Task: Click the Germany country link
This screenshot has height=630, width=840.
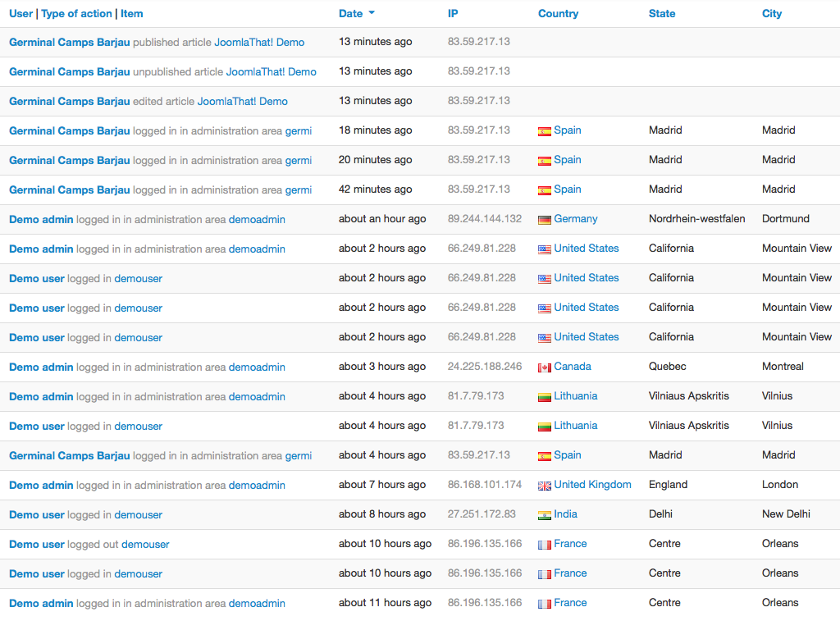Action: (x=575, y=218)
